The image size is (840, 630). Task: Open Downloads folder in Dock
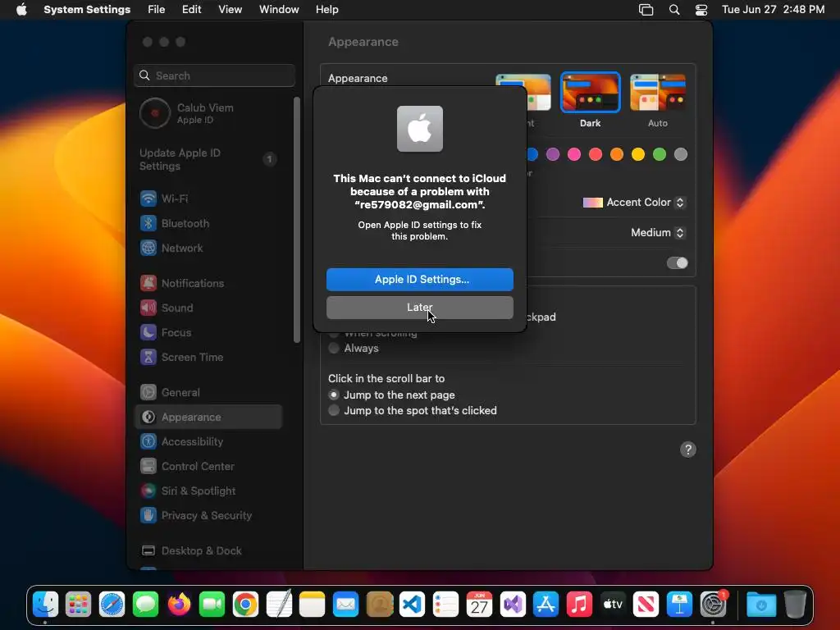[761, 605]
